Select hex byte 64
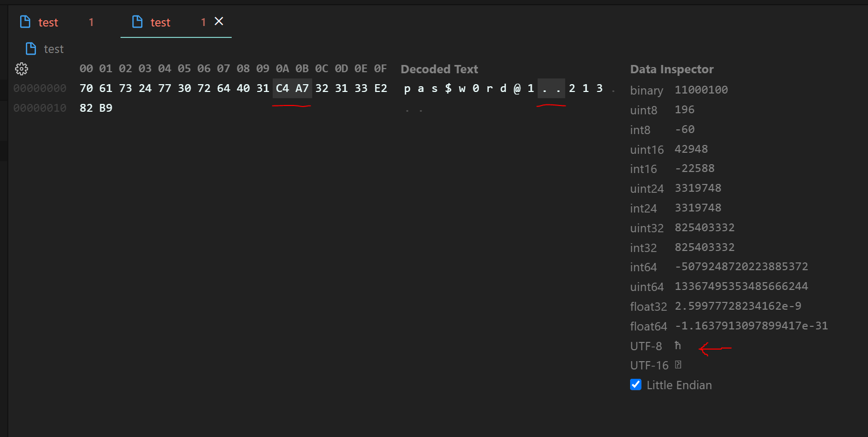This screenshot has width=868, height=437. tap(224, 88)
